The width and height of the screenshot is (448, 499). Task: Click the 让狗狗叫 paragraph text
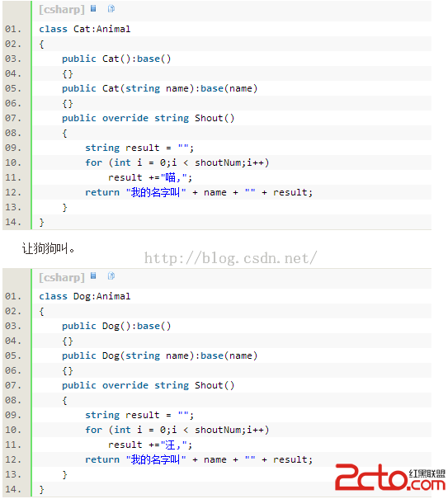[49, 248]
